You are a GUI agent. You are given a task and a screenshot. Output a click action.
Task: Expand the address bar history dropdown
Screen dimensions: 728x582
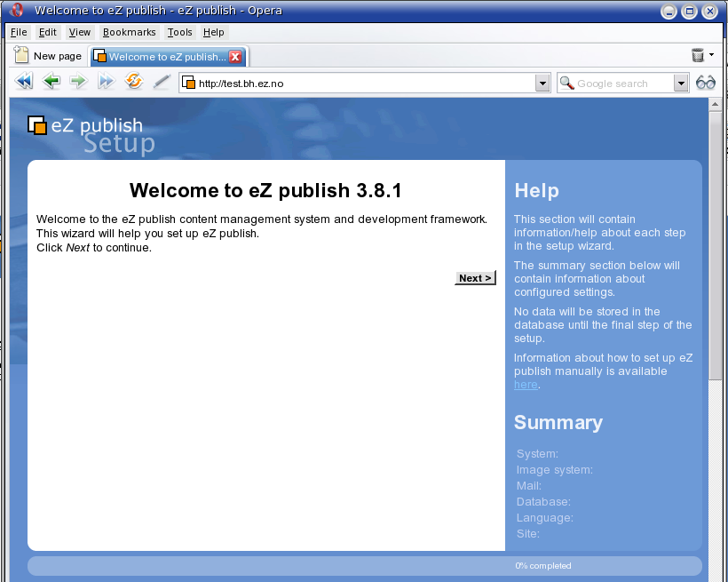pyautogui.click(x=542, y=84)
